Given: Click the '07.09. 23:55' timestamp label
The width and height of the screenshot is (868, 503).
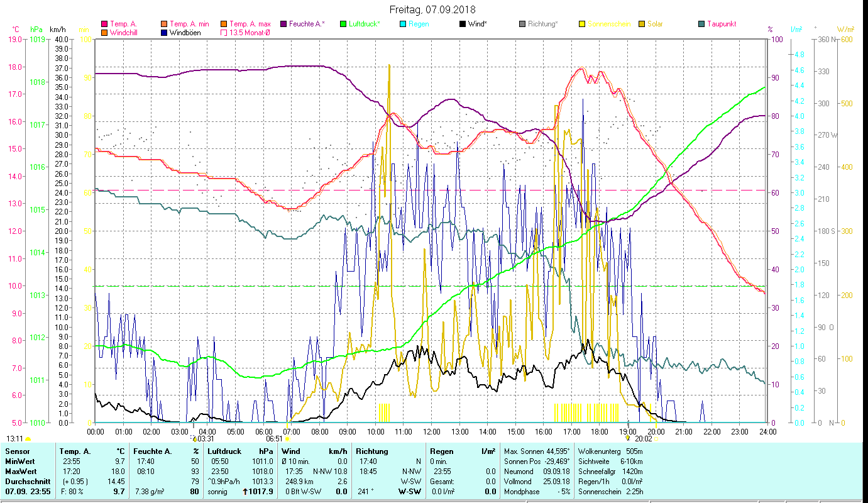Looking at the screenshot, I should point(28,492).
